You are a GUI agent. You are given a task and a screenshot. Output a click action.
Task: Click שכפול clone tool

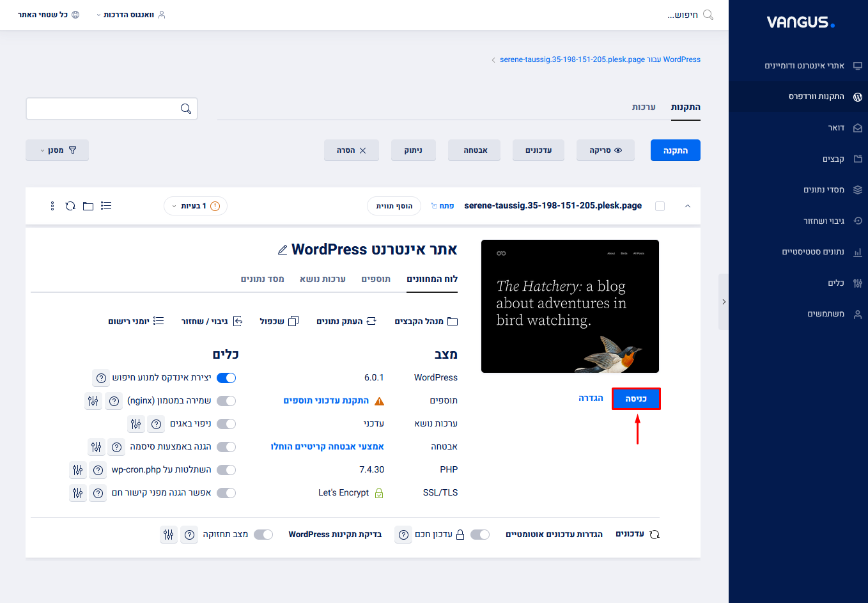(279, 321)
